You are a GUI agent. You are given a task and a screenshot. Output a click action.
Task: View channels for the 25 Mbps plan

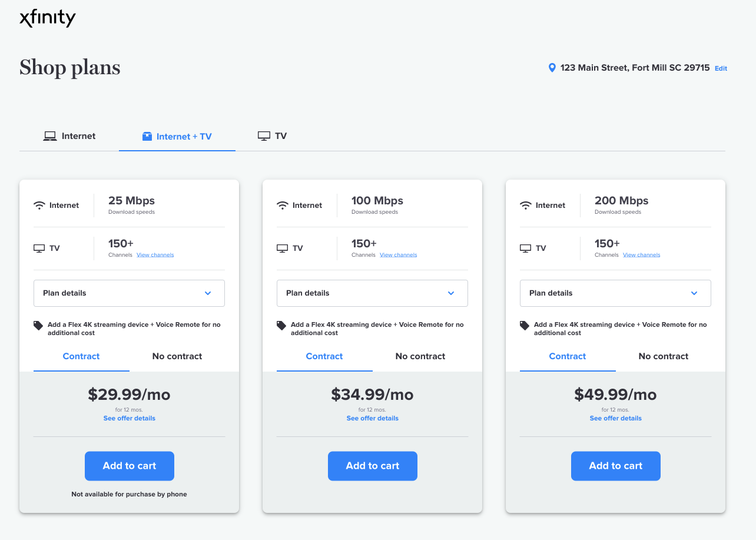pyautogui.click(x=155, y=255)
